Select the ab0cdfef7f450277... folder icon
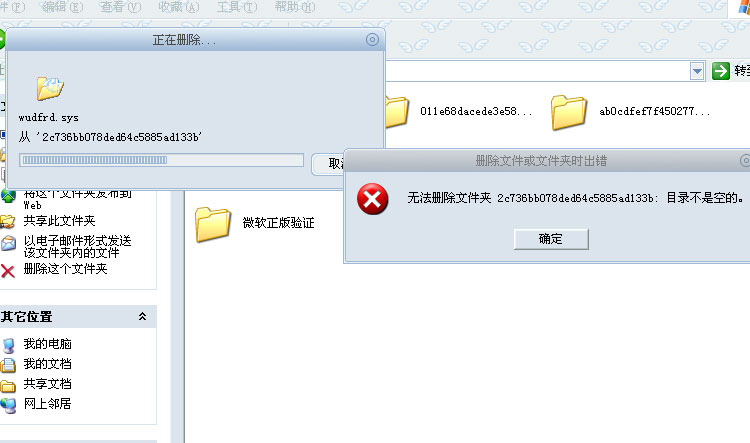This screenshot has height=443, width=750. [x=568, y=112]
